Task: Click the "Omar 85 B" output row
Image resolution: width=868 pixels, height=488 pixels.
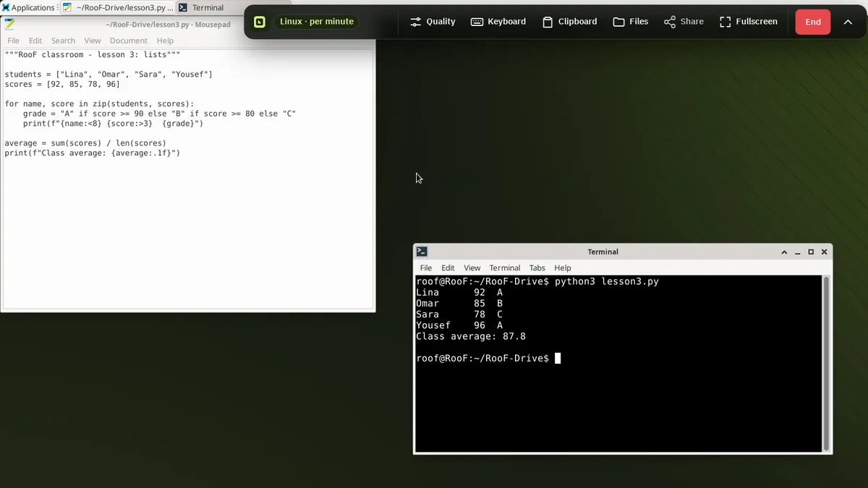Action: [459, 304]
